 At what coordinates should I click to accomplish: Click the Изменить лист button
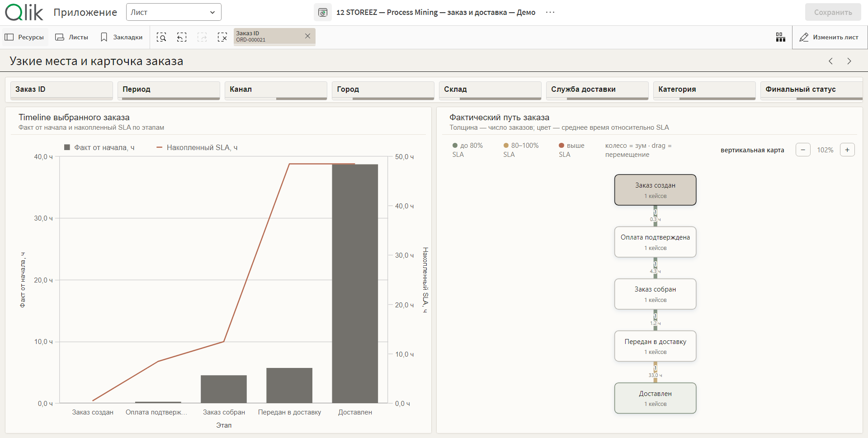[830, 37]
